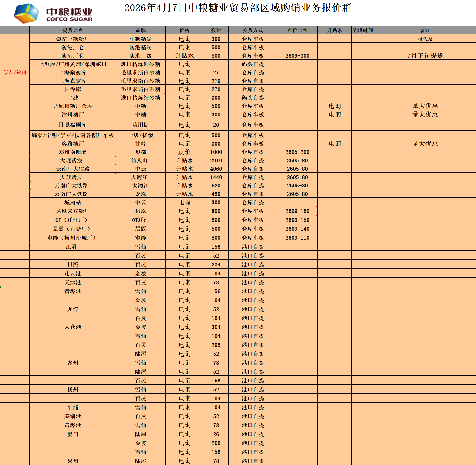Select the 2609+140 contract cell
The height and width of the screenshot is (465, 476).
click(x=297, y=229)
